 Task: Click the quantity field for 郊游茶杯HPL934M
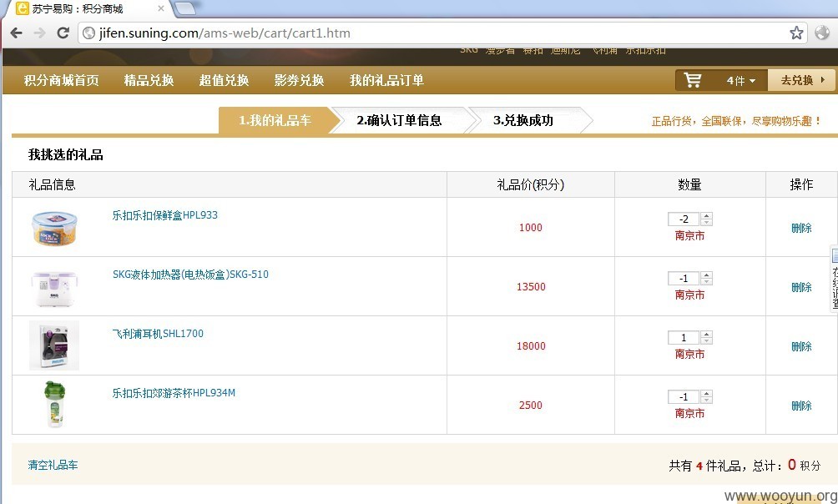pyautogui.click(x=684, y=397)
